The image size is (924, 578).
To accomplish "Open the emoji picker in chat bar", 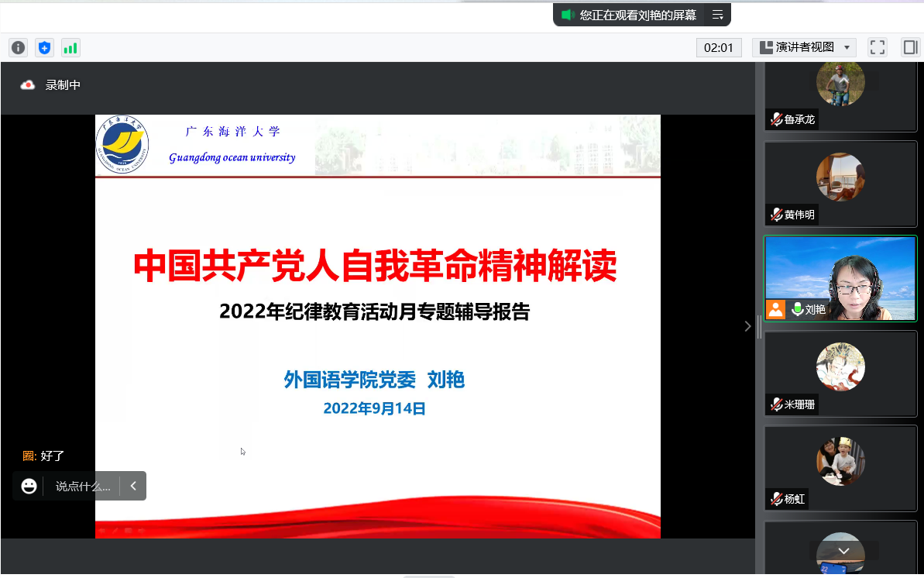I will pyautogui.click(x=29, y=486).
